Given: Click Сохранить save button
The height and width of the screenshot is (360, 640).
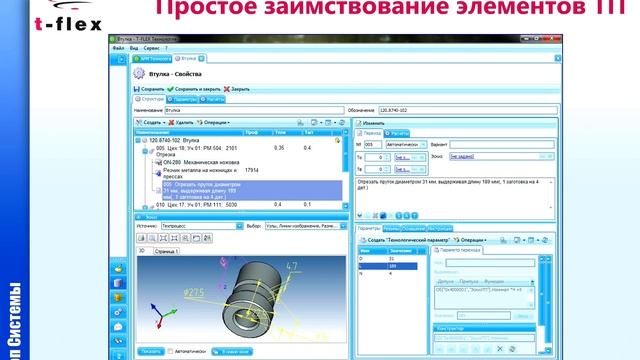Looking at the screenshot, I should click(x=149, y=89).
